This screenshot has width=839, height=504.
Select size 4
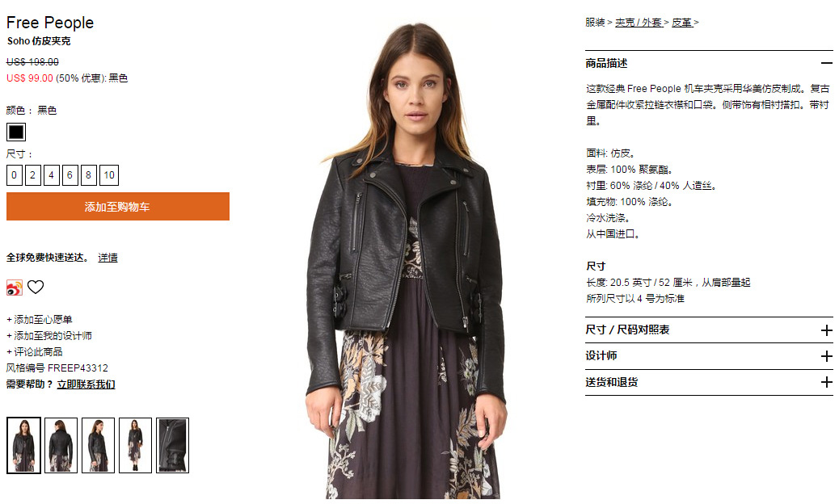52,175
